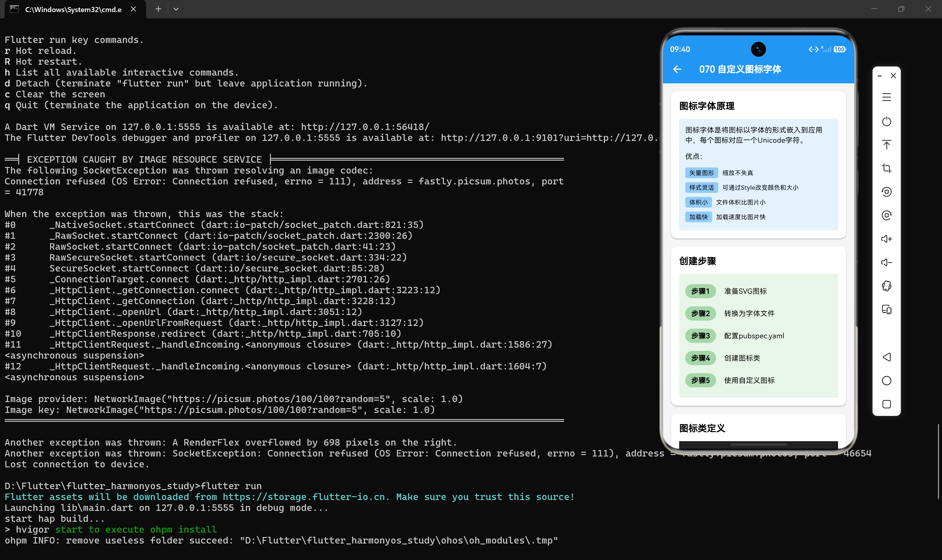Open the emulator hamburger menu
The height and width of the screenshot is (560, 942).
[x=886, y=97]
